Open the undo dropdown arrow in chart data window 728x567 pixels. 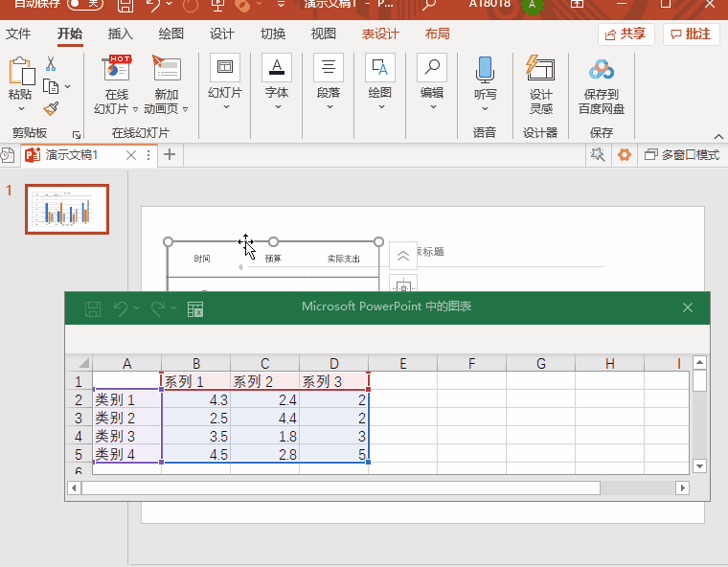[x=137, y=308]
